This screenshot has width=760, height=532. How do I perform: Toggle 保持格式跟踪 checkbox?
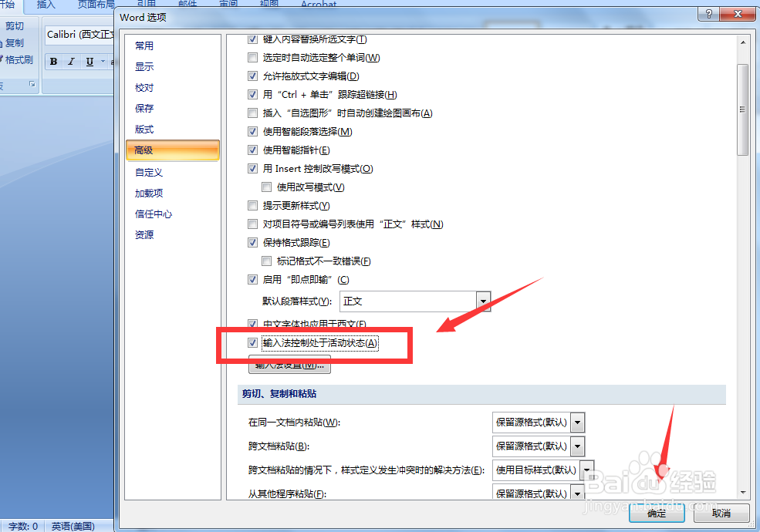click(x=252, y=242)
